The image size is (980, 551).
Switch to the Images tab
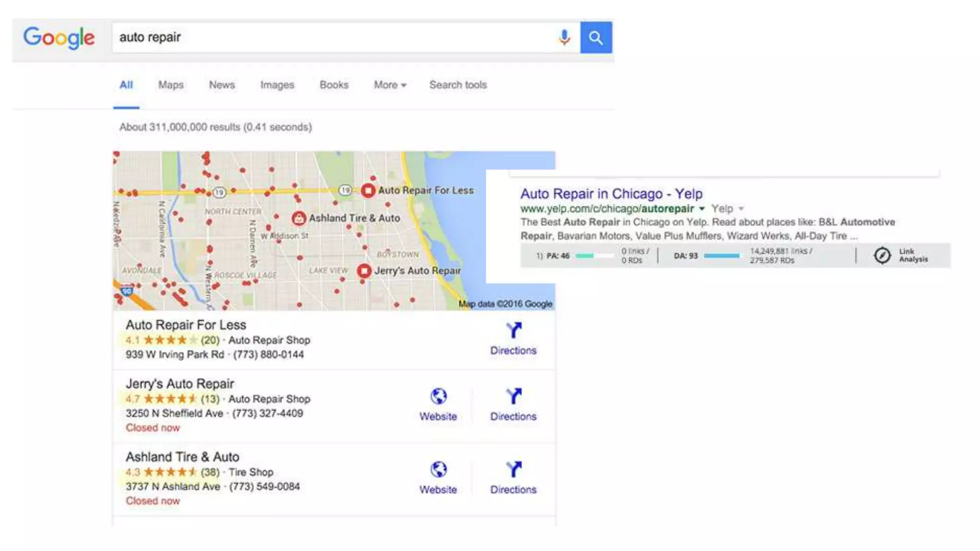(277, 85)
